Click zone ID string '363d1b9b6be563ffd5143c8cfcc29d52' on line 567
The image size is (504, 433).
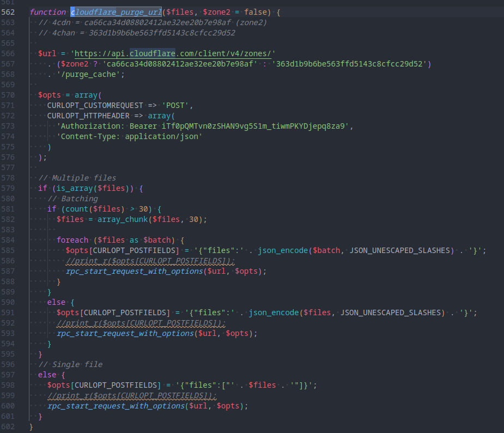pos(349,64)
